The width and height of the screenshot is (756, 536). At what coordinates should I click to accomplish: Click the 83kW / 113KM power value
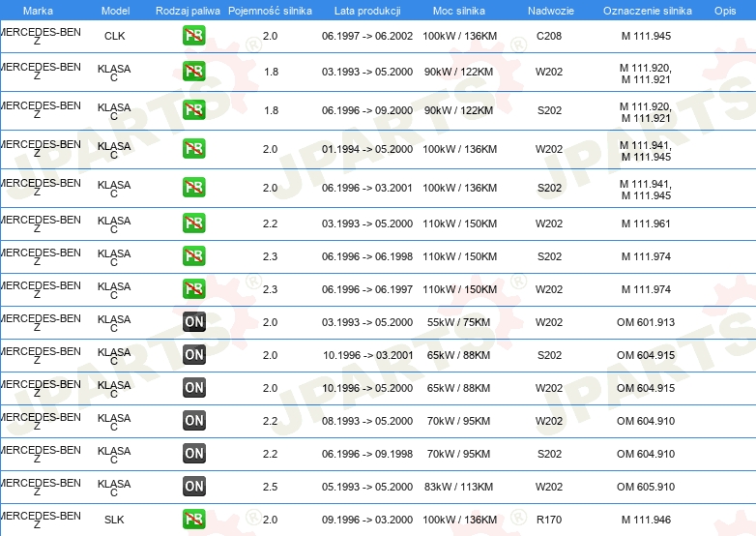(458, 487)
